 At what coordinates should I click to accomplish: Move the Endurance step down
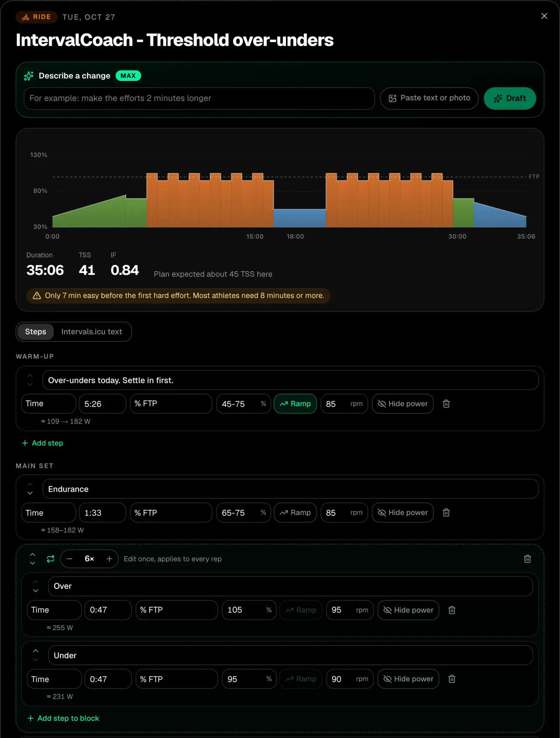pyautogui.click(x=30, y=493)
